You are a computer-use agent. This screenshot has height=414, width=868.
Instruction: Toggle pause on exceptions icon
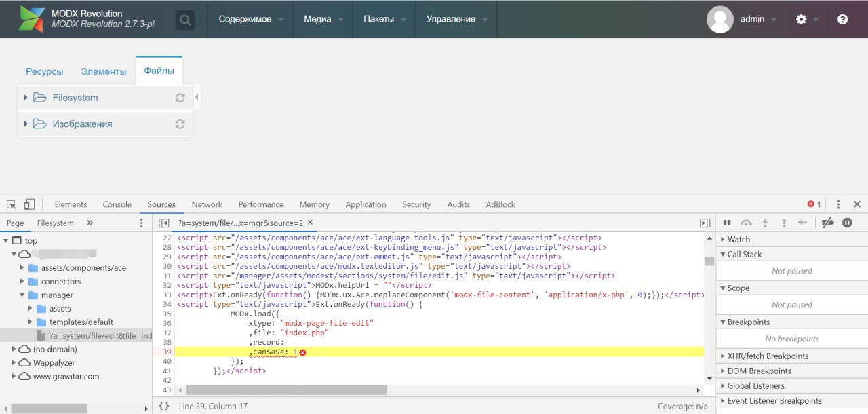pyautogui.click(x=847, y=223)
